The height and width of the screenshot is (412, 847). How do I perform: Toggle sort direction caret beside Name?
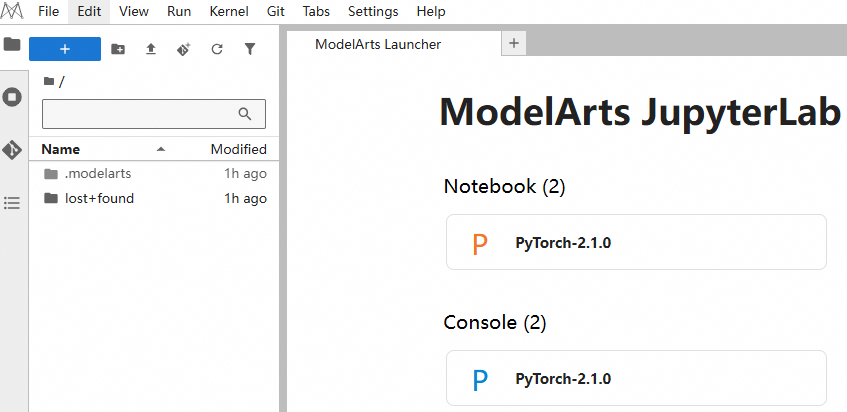(160, 149)
